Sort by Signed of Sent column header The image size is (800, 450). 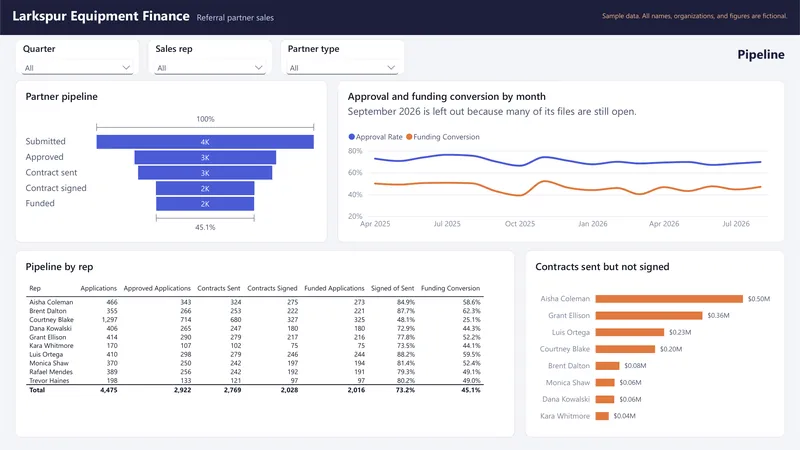tap(393, 288)
